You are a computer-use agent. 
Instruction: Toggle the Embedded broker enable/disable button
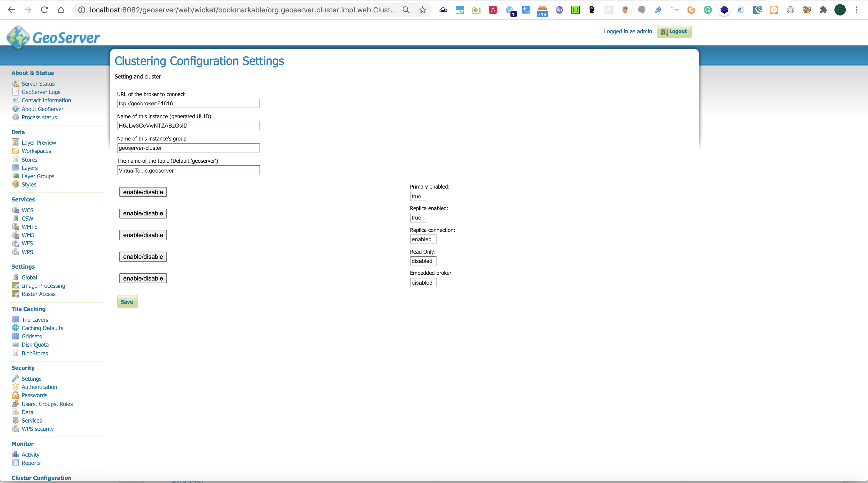(143, 278)
